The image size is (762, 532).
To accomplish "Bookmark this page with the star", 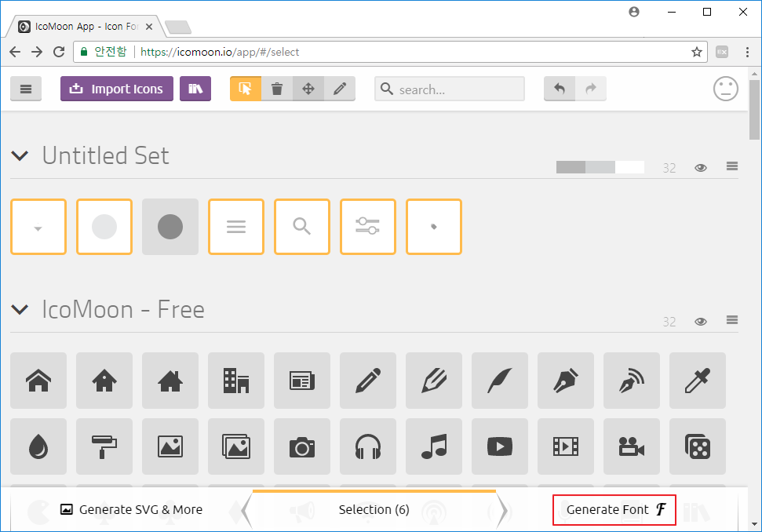I will 697,52.
